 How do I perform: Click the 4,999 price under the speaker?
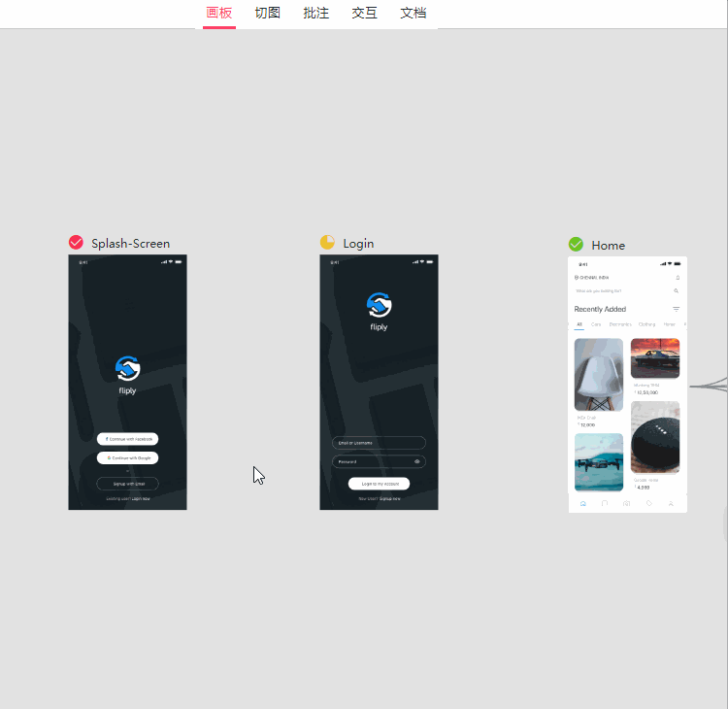643,488
